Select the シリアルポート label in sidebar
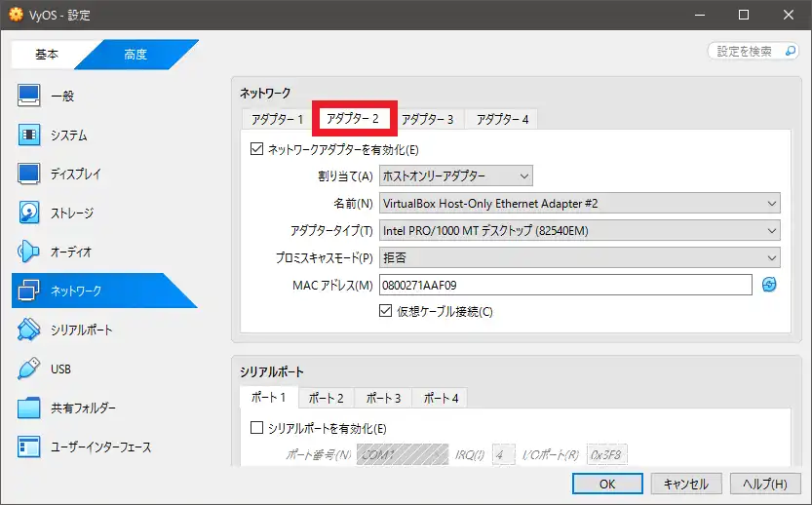The image size is (812, 505). tap(81, 330)
